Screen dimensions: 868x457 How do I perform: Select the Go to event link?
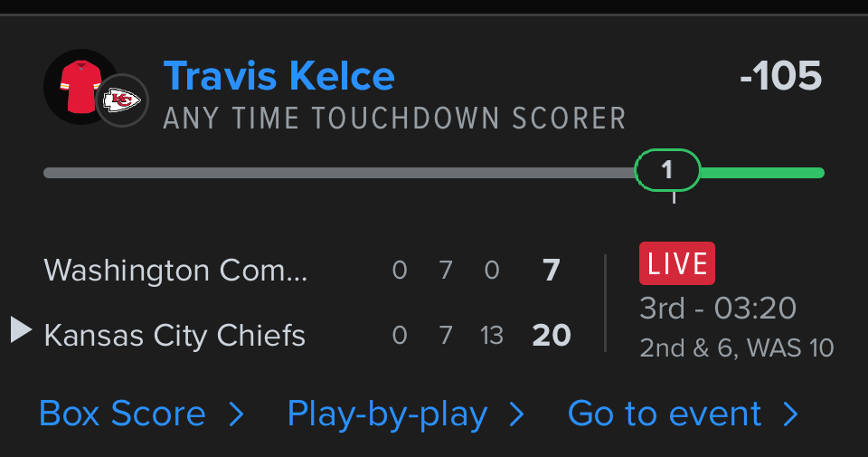pos(665,414)
